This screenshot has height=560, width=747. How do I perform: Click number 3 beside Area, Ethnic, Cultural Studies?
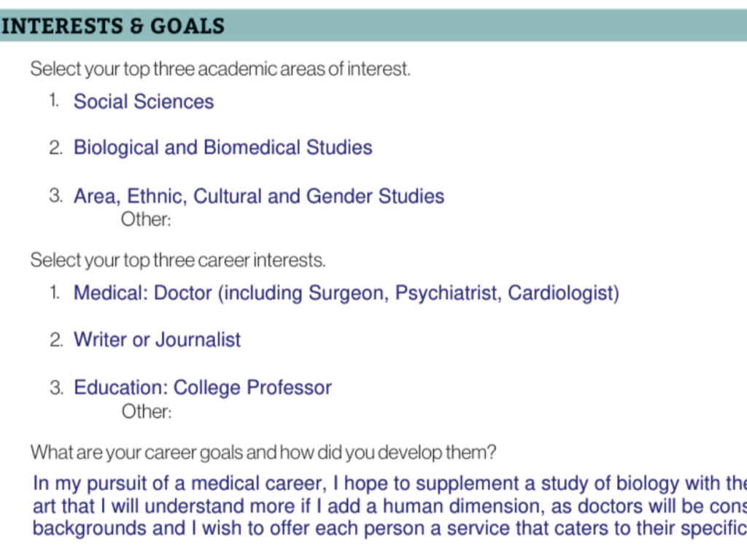55,195
